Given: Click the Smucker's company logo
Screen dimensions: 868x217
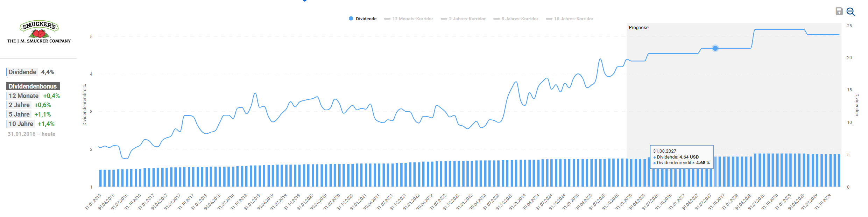Looking at the screenshot, I should 39,32.
